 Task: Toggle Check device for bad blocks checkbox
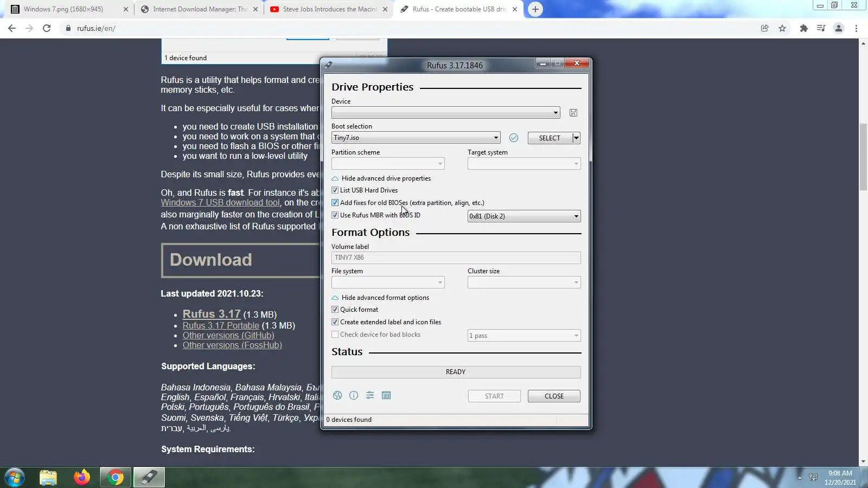coord(335,335)
